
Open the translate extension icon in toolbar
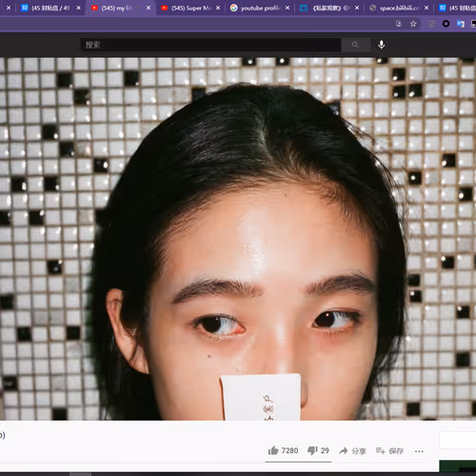[x=461, y=24]
